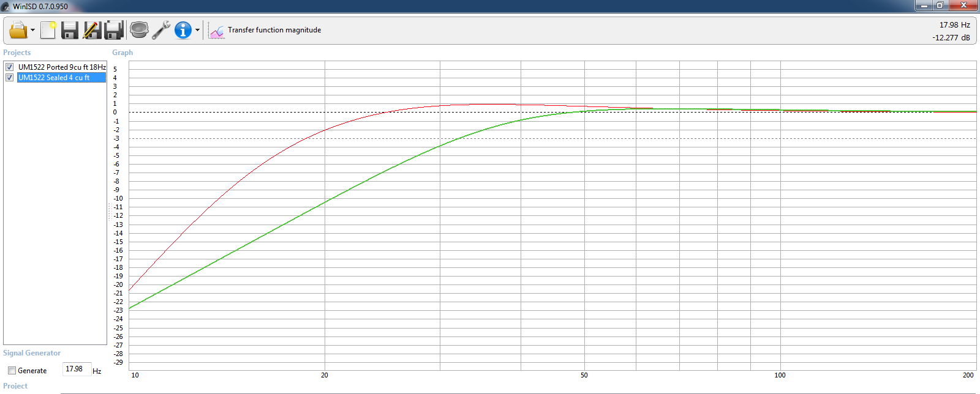Image resolution: width=980 pixels, height=394 pixels.
Task: Select the UM1522 Ported 9cu ft 18Hz project
Action: [62, 67]
